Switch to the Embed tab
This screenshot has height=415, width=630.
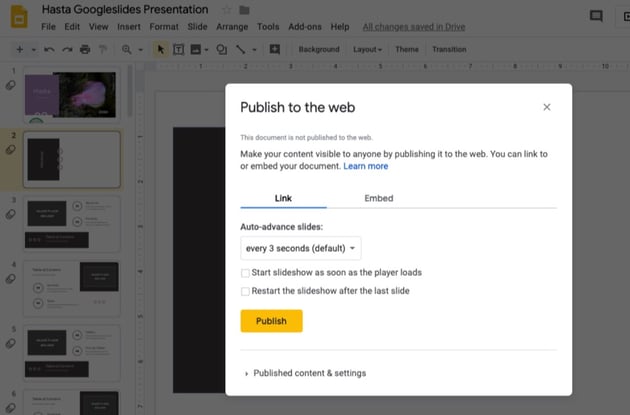378,198
